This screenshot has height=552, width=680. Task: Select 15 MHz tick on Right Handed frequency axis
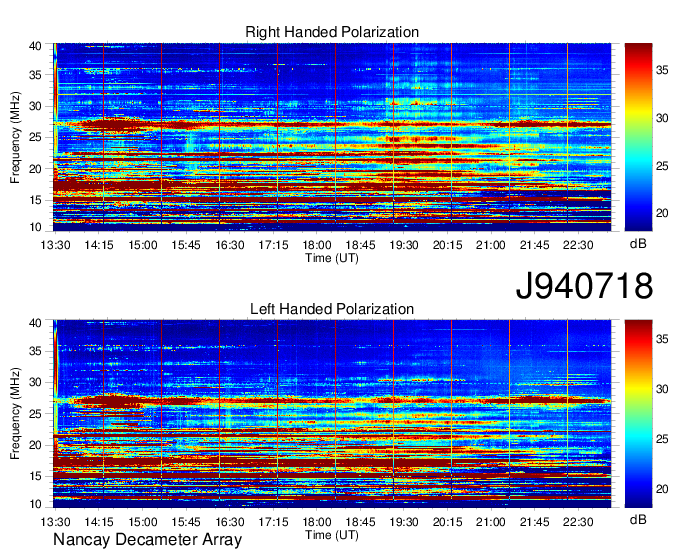[x=35, y=200]
